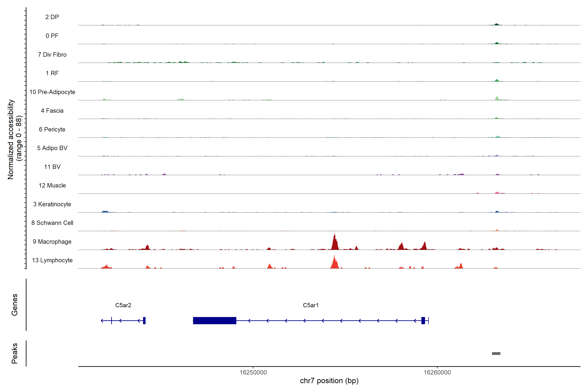The image size is (588, 392).
Task: Click the 16250000 axis tick label
Action: [253, 372]
